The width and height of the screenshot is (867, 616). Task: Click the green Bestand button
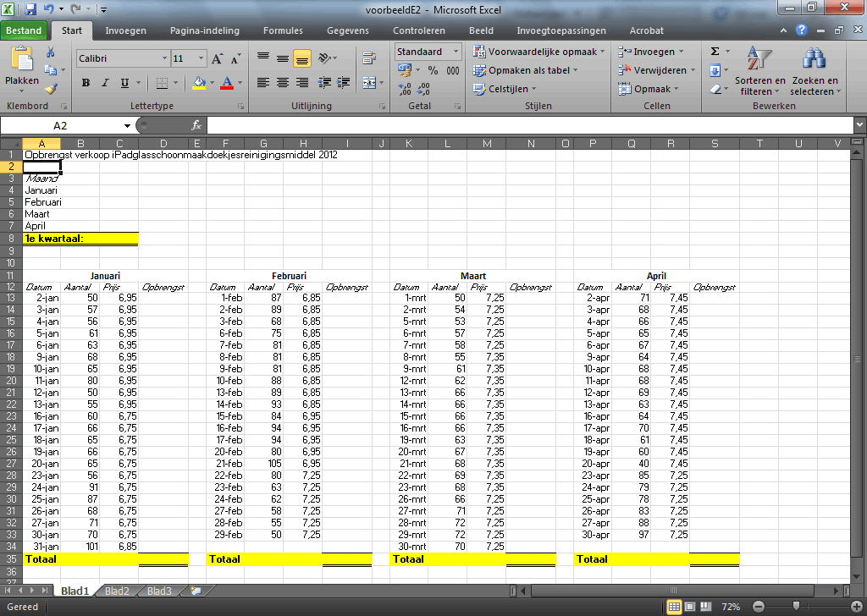[x=24, y=30]
